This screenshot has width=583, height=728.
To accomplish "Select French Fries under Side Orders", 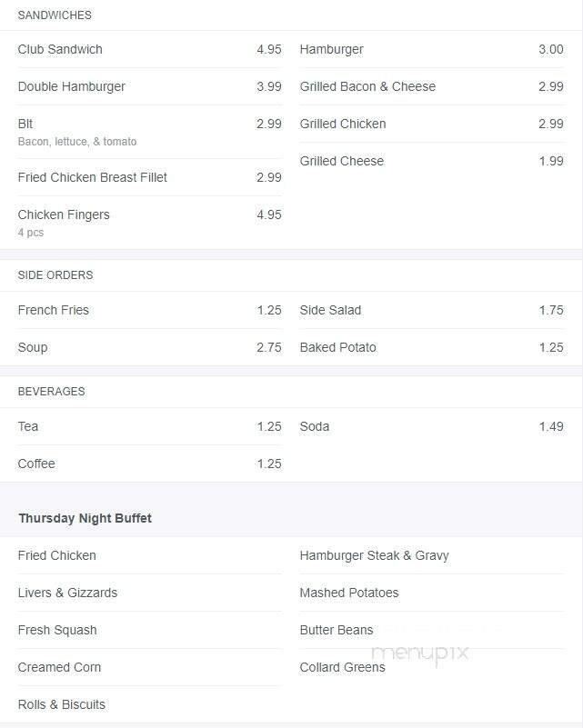I will (54, 311).
